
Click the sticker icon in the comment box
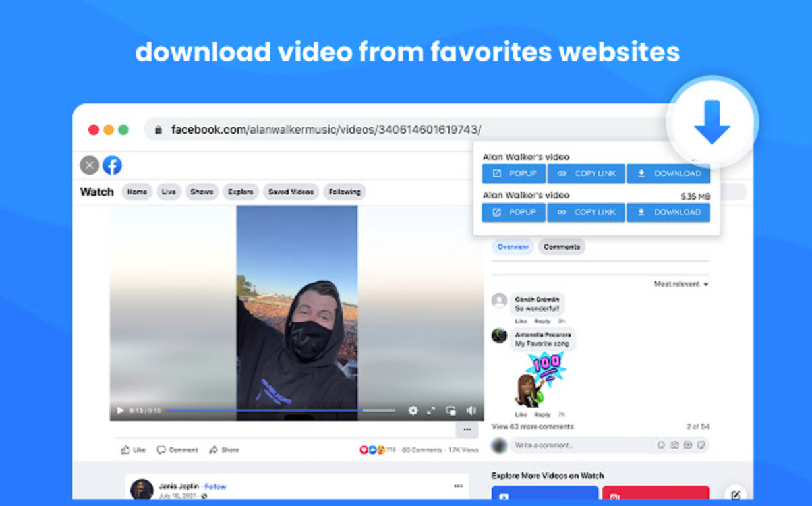coord(701,445)
